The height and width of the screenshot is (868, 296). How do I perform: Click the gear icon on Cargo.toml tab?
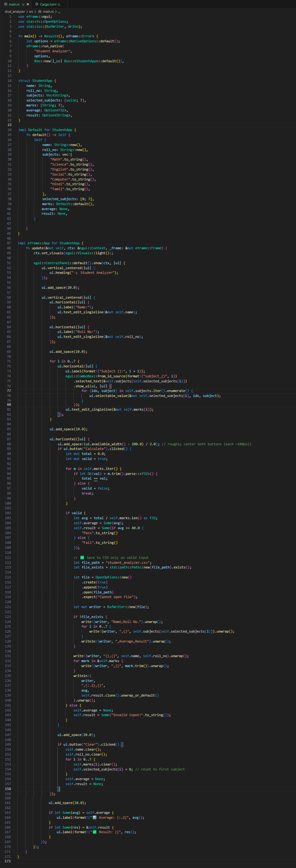[37, 4]
